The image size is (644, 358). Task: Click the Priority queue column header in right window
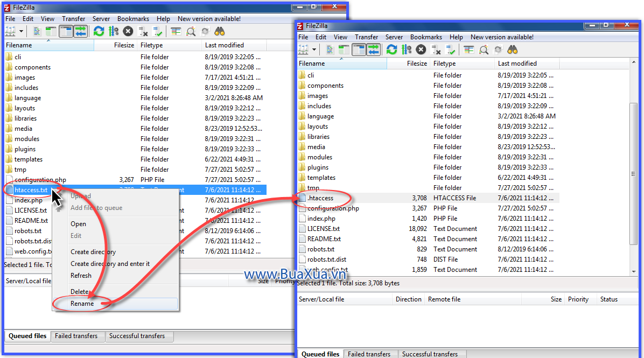coord(580,299)
